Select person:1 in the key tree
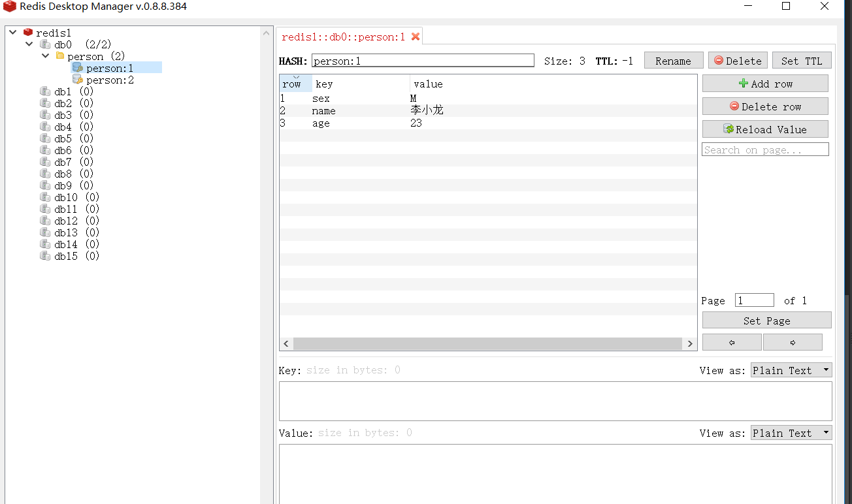The image size is (852, 504). 110,68
